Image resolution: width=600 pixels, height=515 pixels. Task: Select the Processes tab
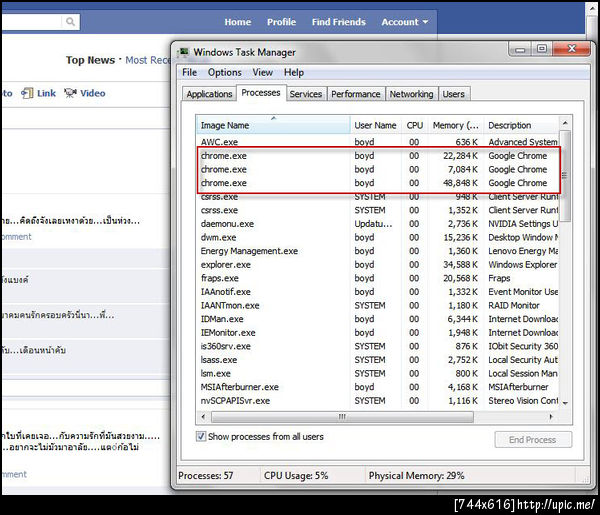pos(261,93)
